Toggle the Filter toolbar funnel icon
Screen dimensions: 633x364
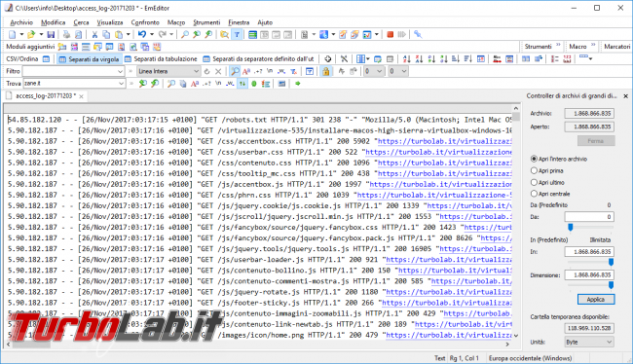click(x=237, y=35)
